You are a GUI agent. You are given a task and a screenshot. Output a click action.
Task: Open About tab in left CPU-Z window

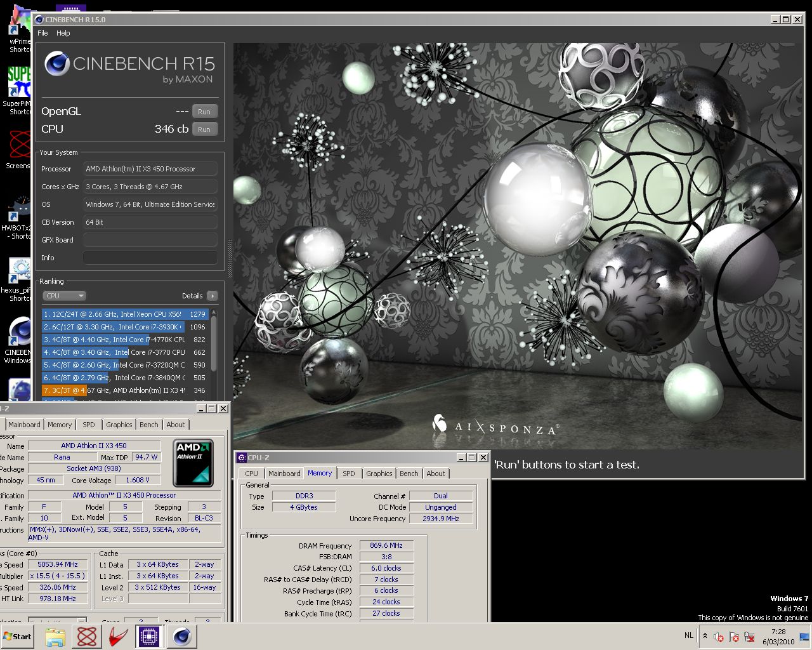coord(176,425)
